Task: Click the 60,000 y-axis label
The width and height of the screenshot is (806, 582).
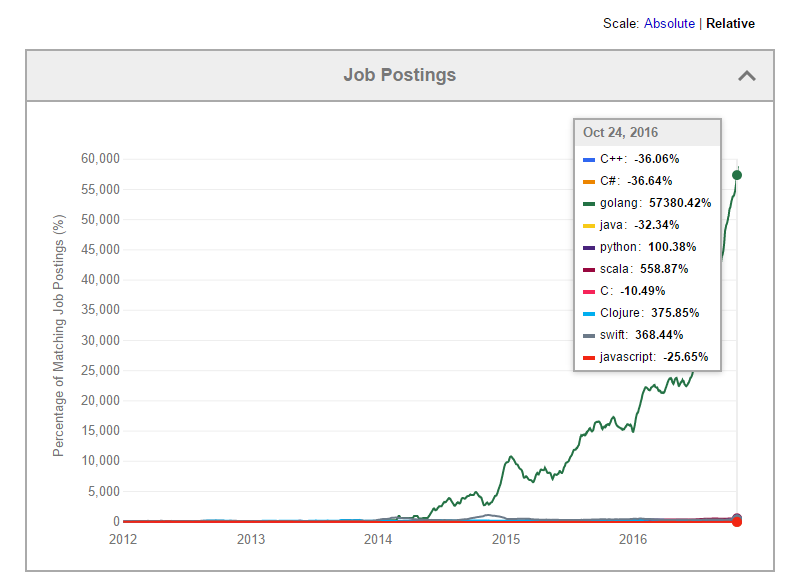Action: (100, 158)
